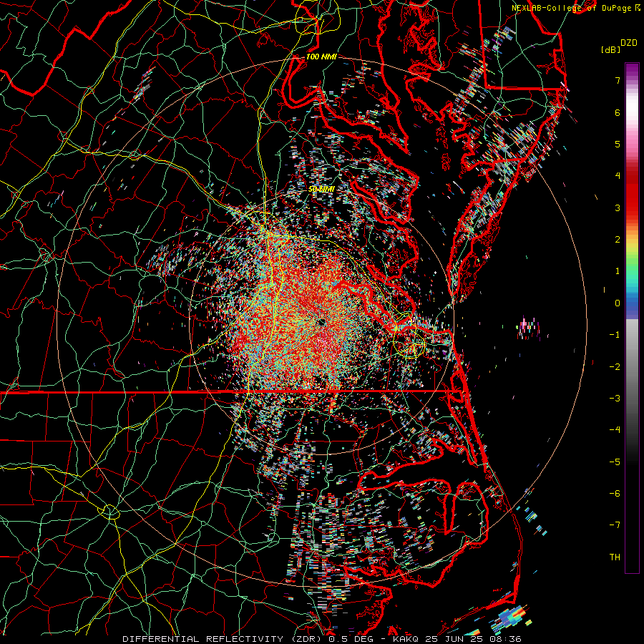Click the 7 value on the color scale
Viewport: 644px width, 644px height.
(618, 80)
